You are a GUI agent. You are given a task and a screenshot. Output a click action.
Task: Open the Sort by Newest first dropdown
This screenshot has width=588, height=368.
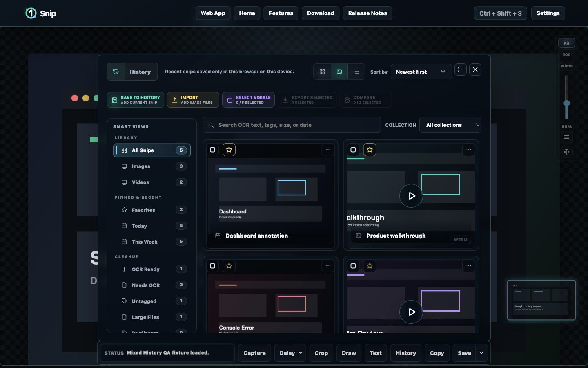(421, 72)
